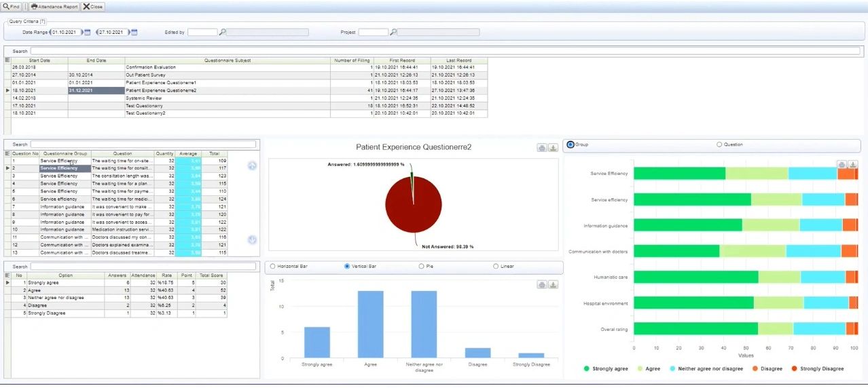Click print icon on stacked bar chart

[x=842, y=165]
